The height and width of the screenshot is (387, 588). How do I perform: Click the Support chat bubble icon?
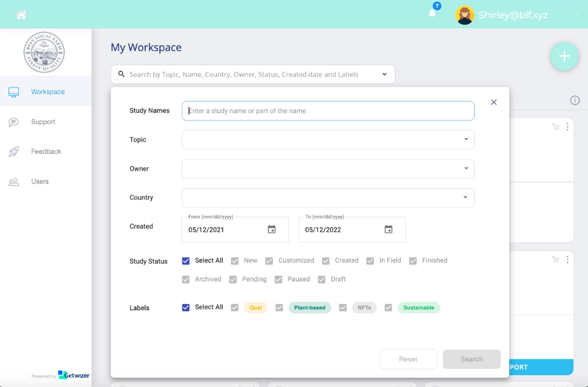click(x=14, y=122)
